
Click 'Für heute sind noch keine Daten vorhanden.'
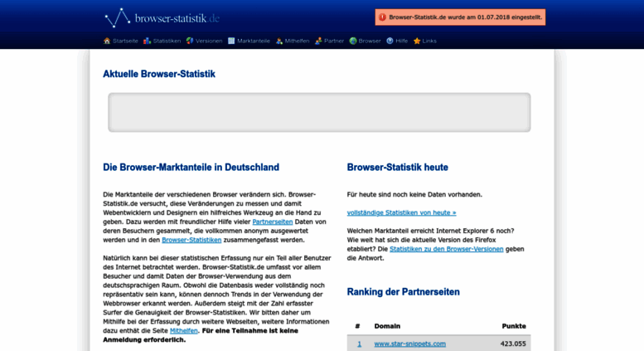point(414,194)
